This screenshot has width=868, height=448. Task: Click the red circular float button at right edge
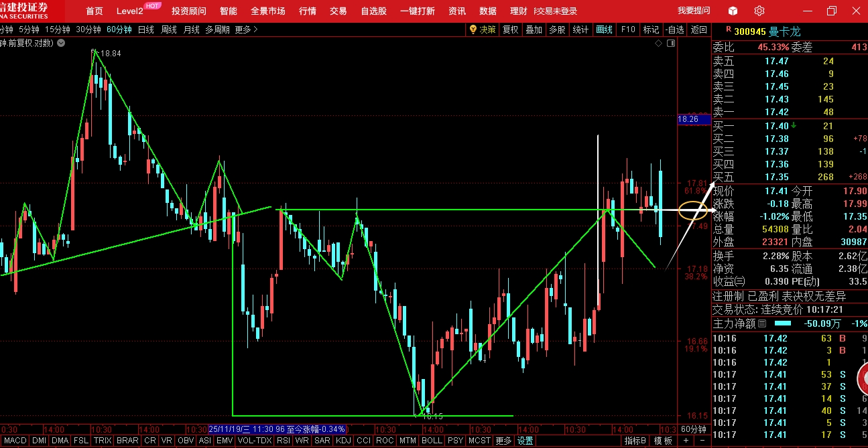pyautogui.click(x=863, y=380)
